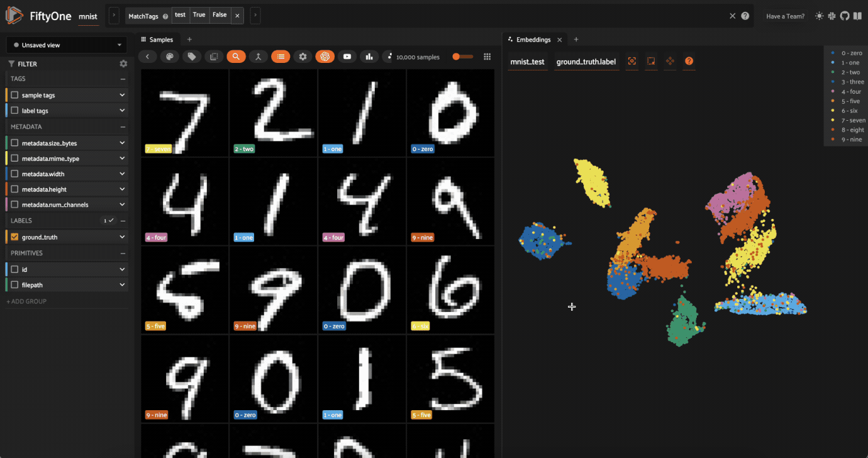Click the False parameter in MatchTags
The width and height of the screenshot is (868, 458).
(x=220, y=15)
